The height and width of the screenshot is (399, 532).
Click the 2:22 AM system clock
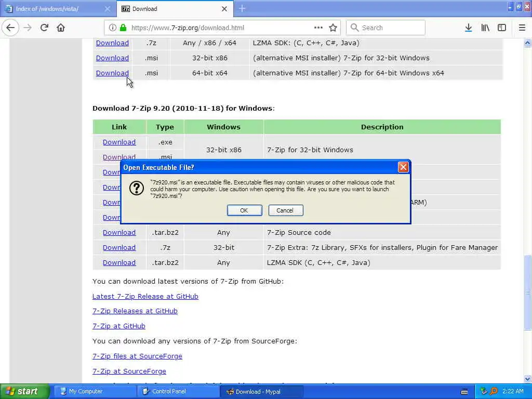(x=513, y=391)
